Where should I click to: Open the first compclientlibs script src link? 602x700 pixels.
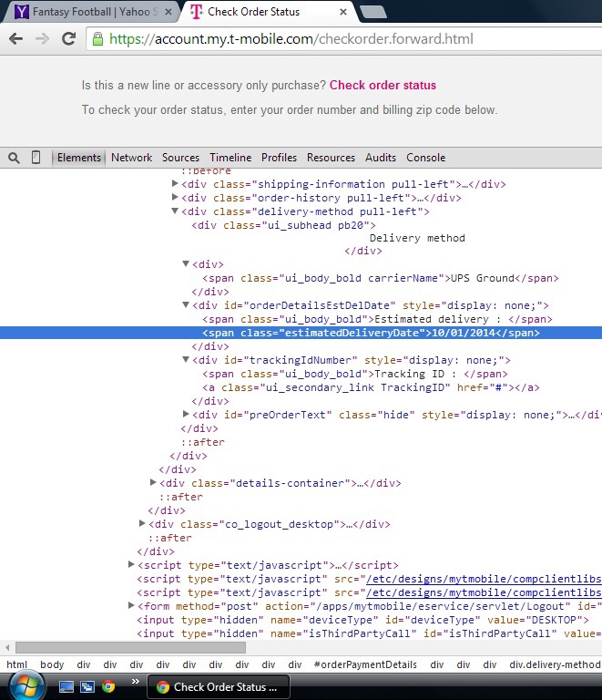pos(484,579)
